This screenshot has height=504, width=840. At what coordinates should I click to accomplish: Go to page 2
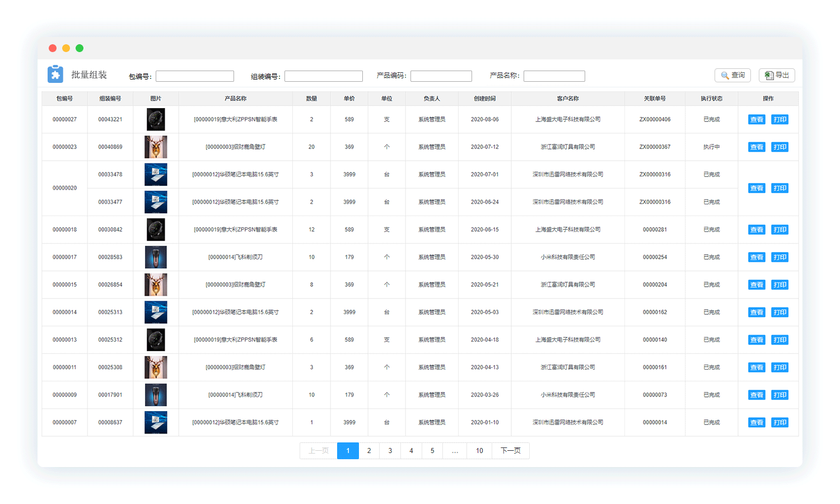click(x=369, y=451)
